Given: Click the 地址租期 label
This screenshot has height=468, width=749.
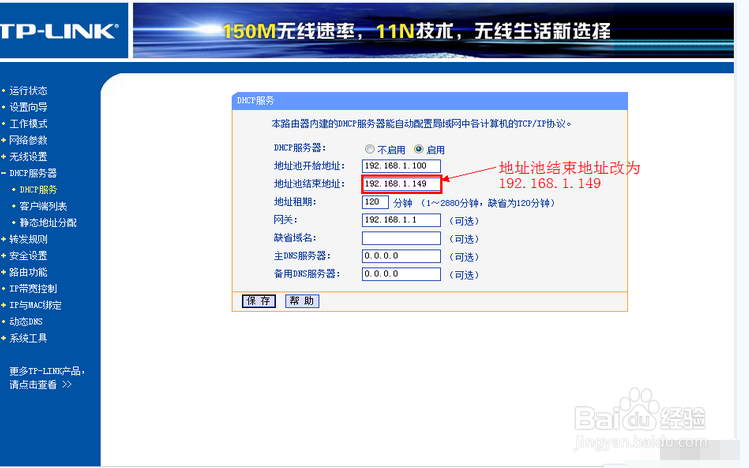Looking at the screenshot, I should [x=295, y=202].
